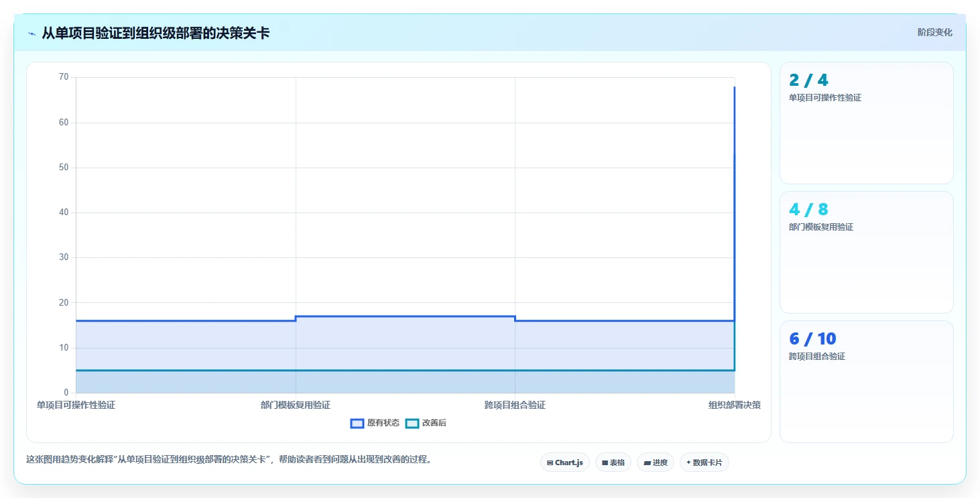The height and width of the screenshot is (498, 980).
Task: Click y-axis value 30
Action: coord(64,257)
